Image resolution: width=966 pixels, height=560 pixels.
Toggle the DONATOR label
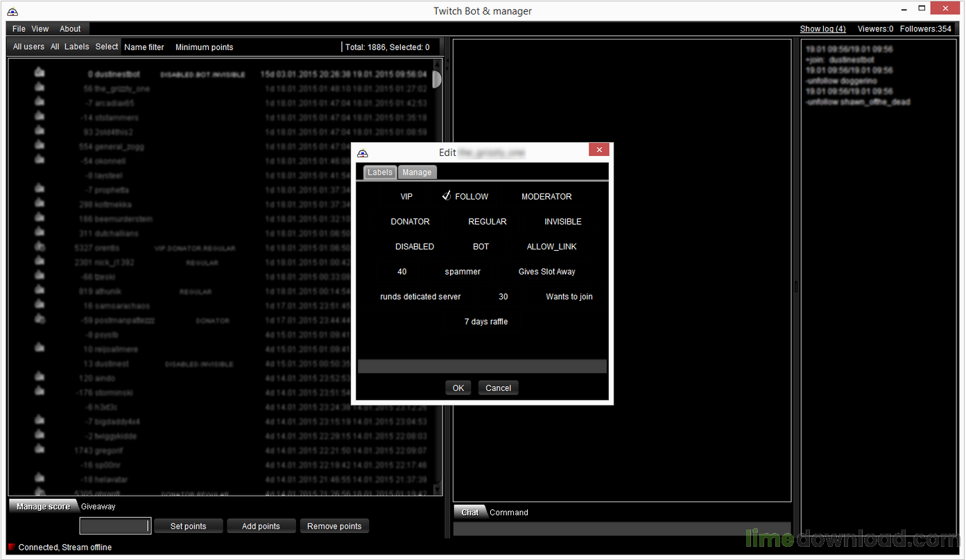(410, 222)
